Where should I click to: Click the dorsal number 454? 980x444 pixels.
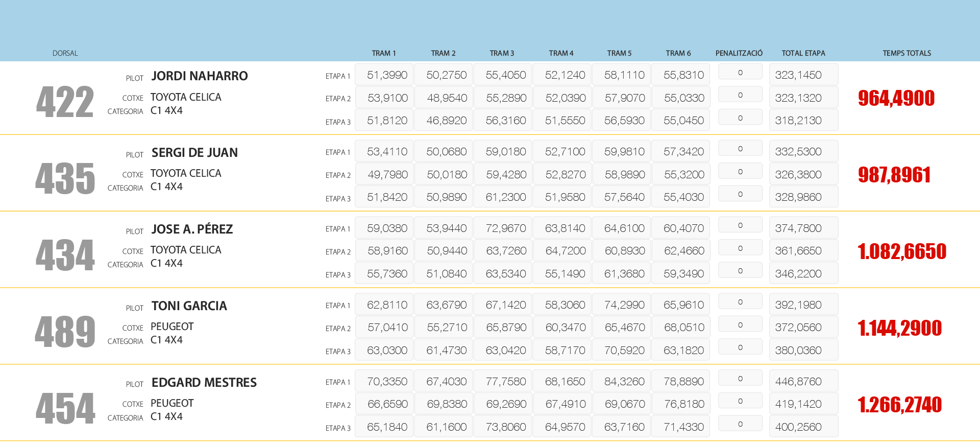[x=65, y=409]
